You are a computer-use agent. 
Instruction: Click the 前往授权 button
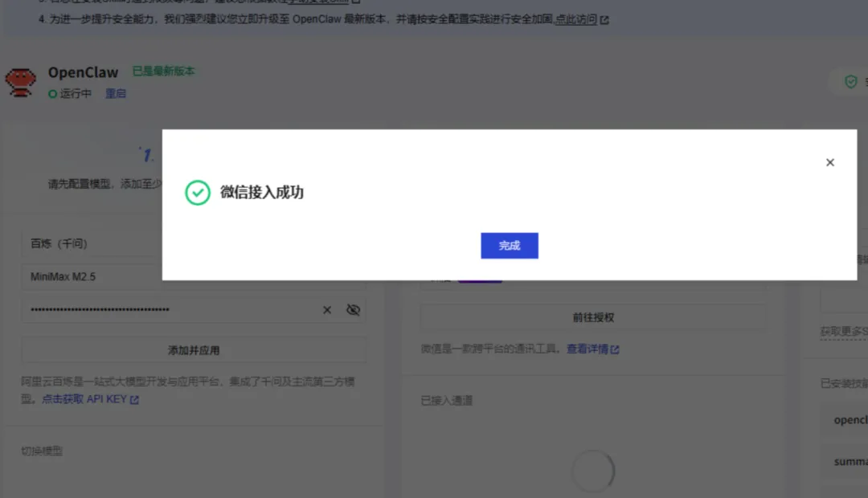593,317
